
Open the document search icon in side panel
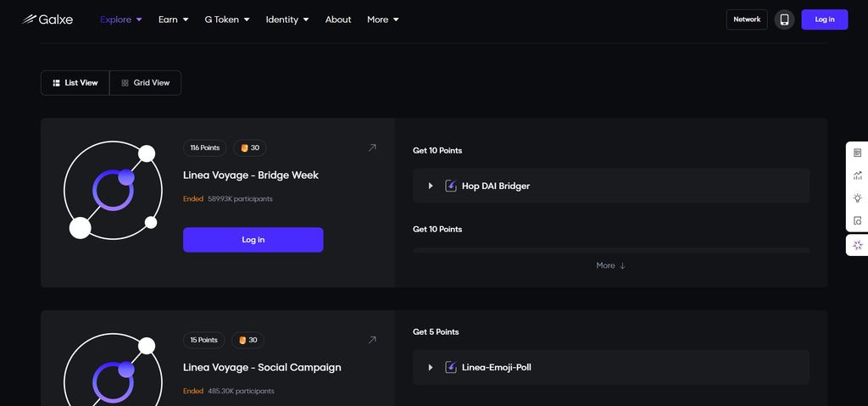tap(858, 220)
